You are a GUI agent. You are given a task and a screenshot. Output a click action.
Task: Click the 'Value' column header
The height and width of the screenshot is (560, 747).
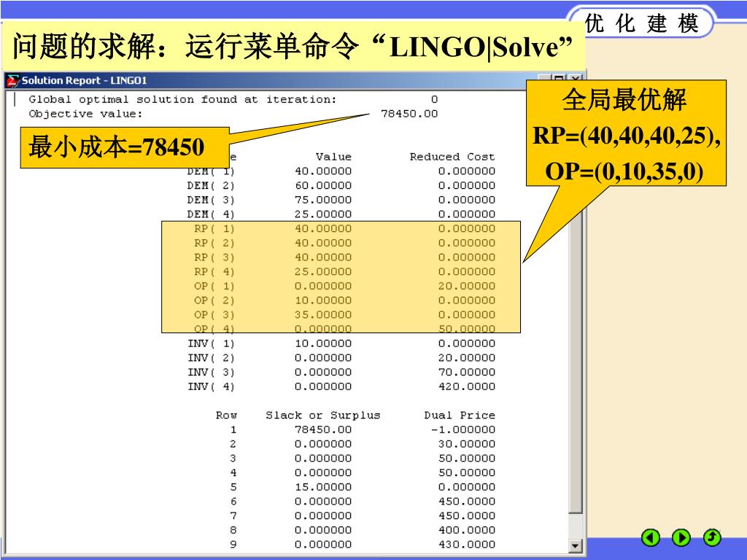pos(333,157)
